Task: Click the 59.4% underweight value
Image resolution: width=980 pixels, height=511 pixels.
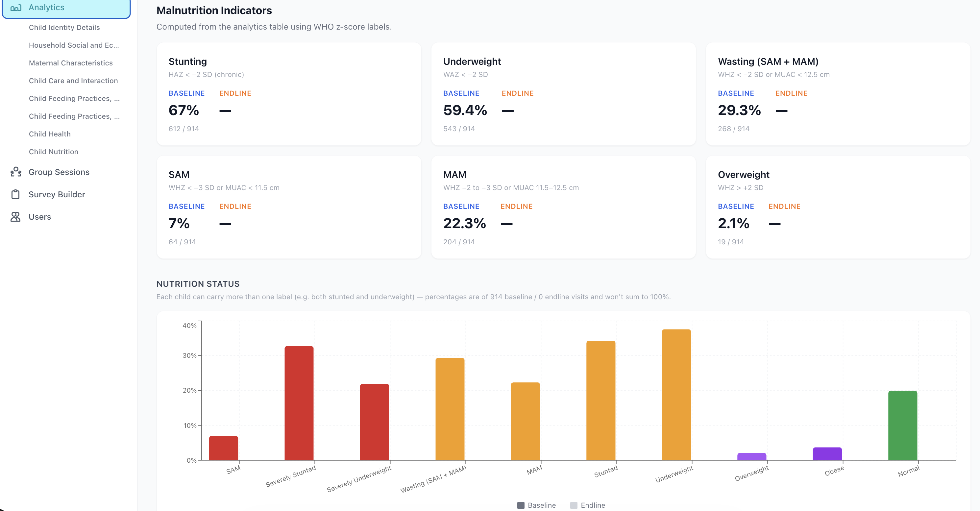Action: [465, 110]
